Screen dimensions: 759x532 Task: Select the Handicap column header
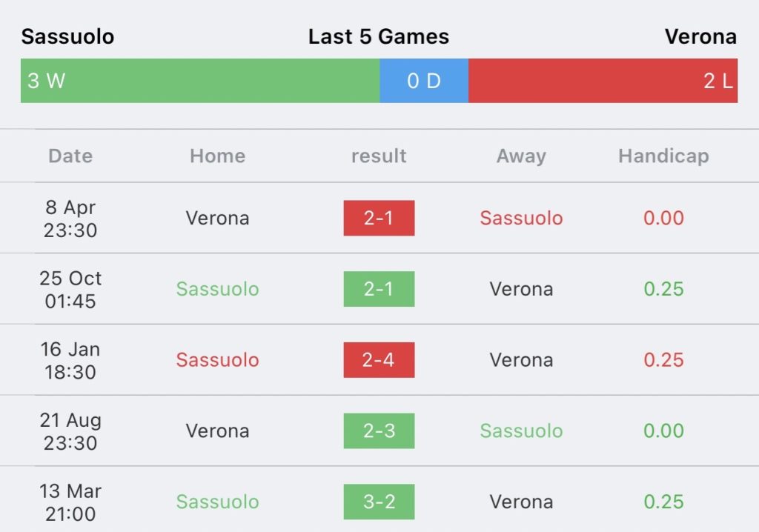tap(663, 156)
